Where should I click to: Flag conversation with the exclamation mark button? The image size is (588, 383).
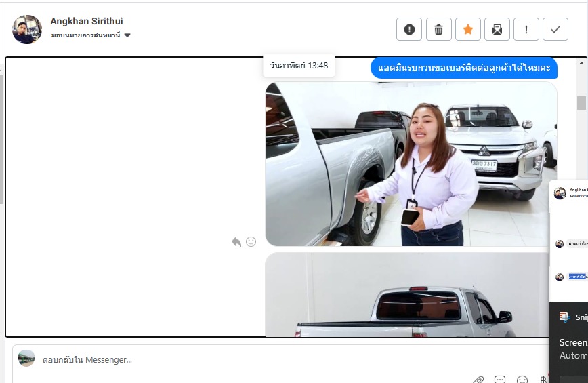click(526, 29)
